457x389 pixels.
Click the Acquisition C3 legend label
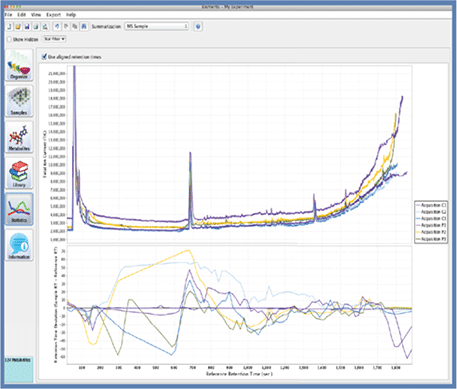pos(434,219)
